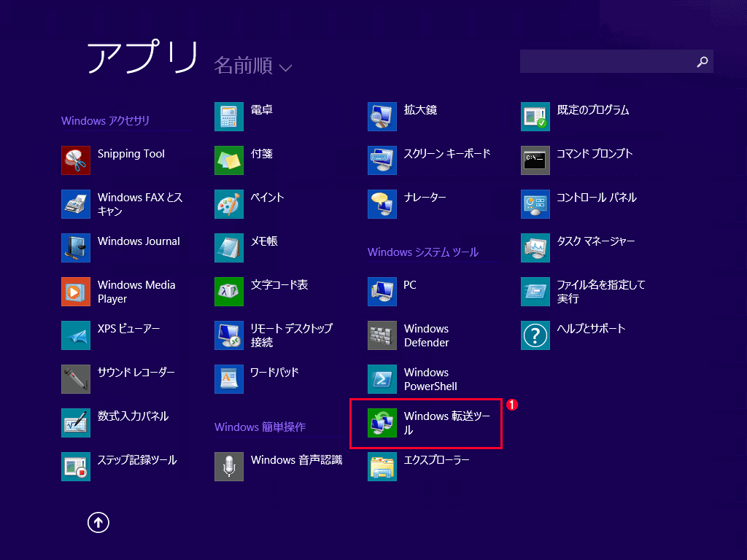Viewport: 747px width, 560px height.
Task: Click inside the app search field
Action: 605,62
